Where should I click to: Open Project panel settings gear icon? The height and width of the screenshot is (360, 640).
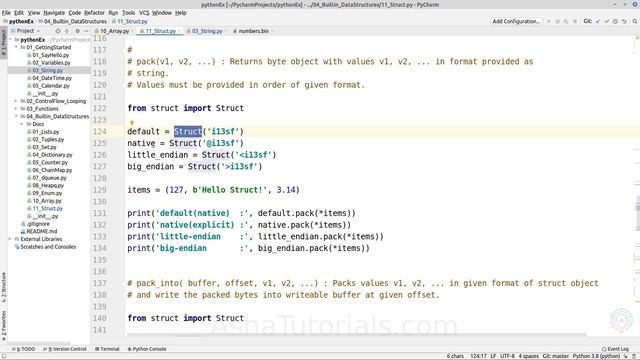77,31
